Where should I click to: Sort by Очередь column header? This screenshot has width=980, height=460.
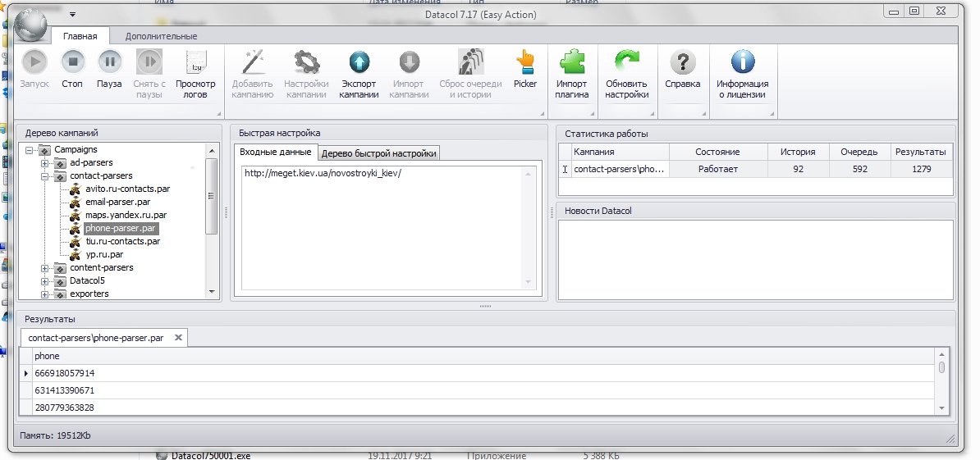click(859, 152)
